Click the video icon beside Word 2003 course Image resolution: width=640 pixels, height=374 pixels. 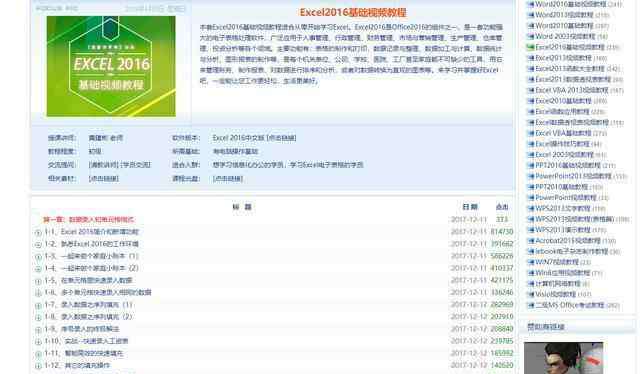click(530, 36)
